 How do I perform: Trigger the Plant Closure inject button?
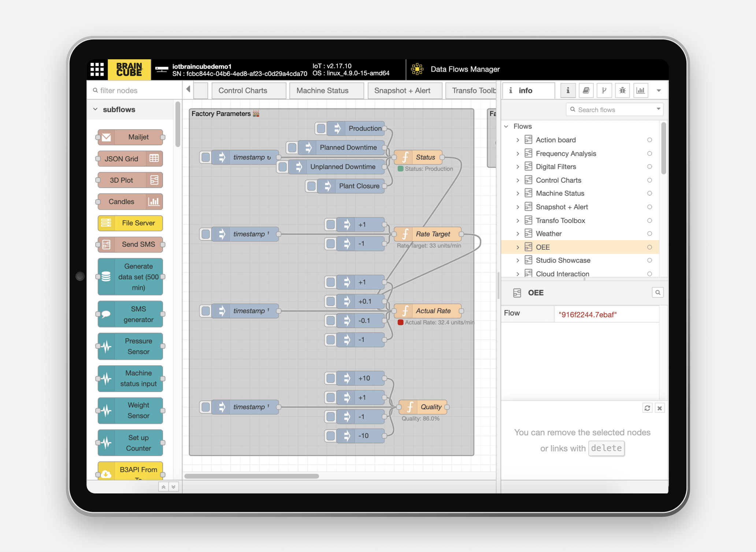point(311,186)
